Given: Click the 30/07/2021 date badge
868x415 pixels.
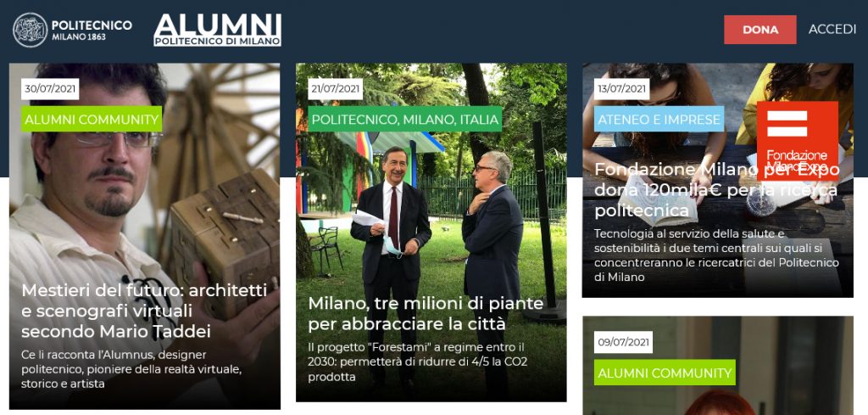Looking at the screenshot, I should pyautogui.click(x=50, y=89).
